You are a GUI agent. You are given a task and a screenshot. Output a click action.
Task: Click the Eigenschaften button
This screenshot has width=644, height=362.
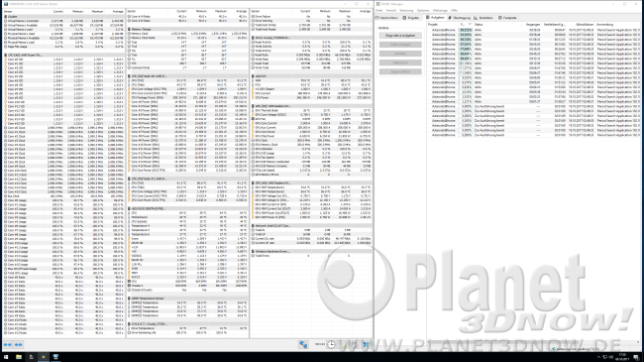[400, 72]
